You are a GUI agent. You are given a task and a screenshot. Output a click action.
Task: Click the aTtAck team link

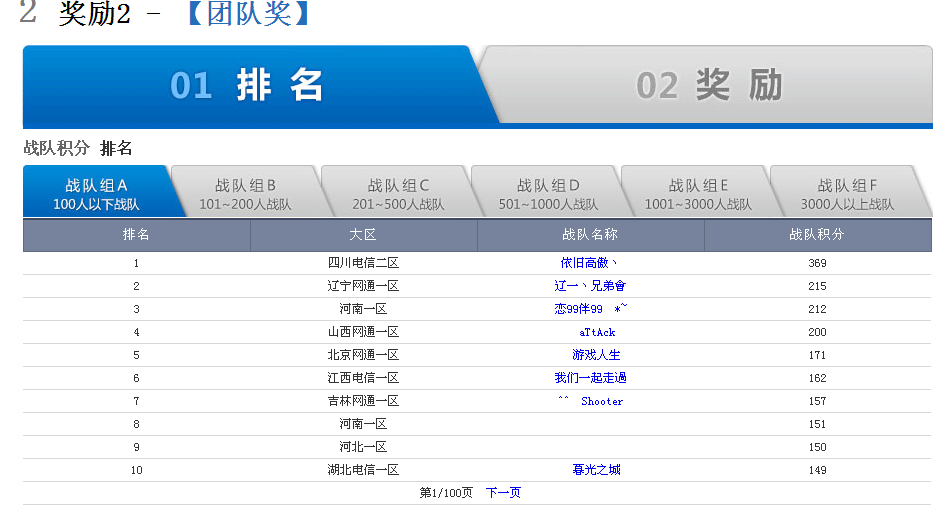coord(597,332)
